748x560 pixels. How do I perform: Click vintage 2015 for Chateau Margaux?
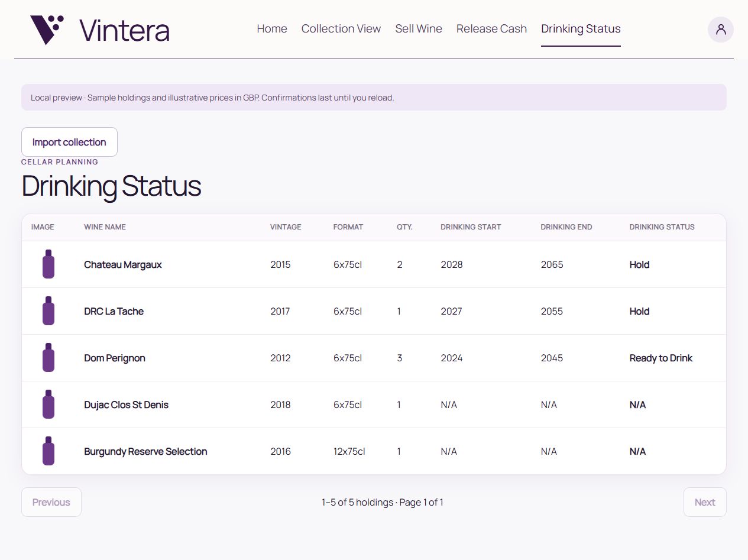click(x=280, y=264)
